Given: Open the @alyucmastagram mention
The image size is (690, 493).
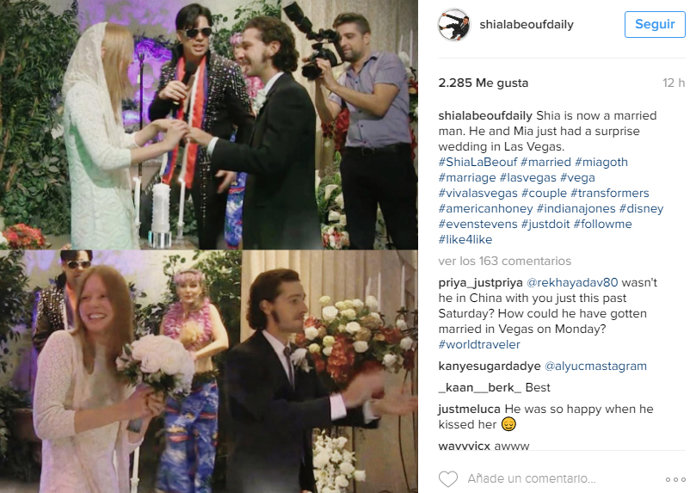Looking at the screenshot, I should coord(595,366).
